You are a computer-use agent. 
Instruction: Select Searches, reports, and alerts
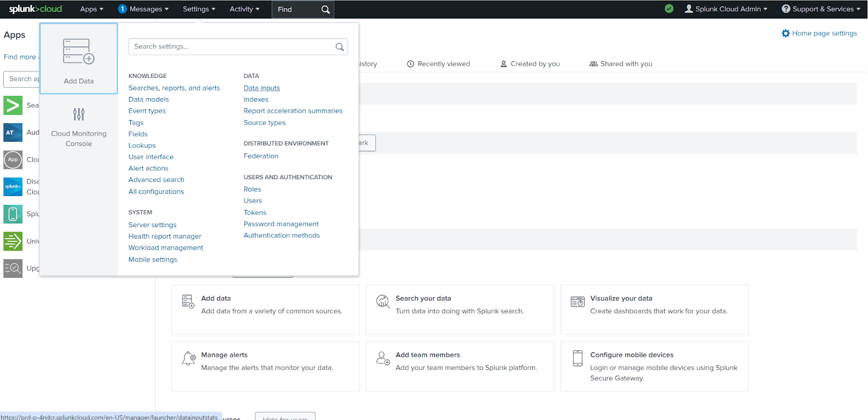pyautogui.click(x=174, y=88)
